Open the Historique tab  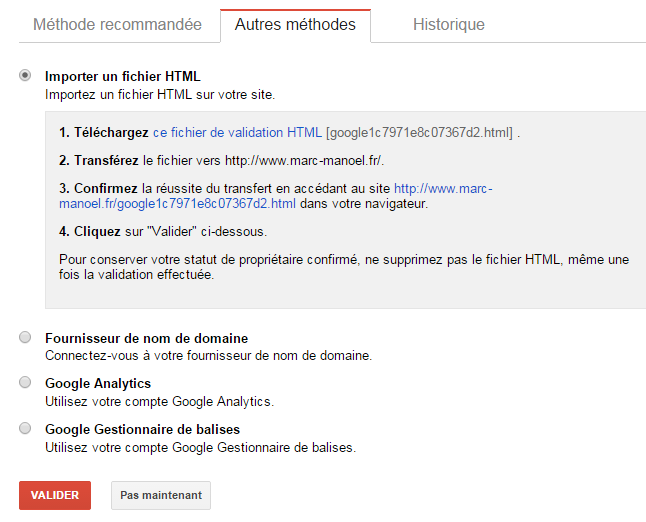448,25
